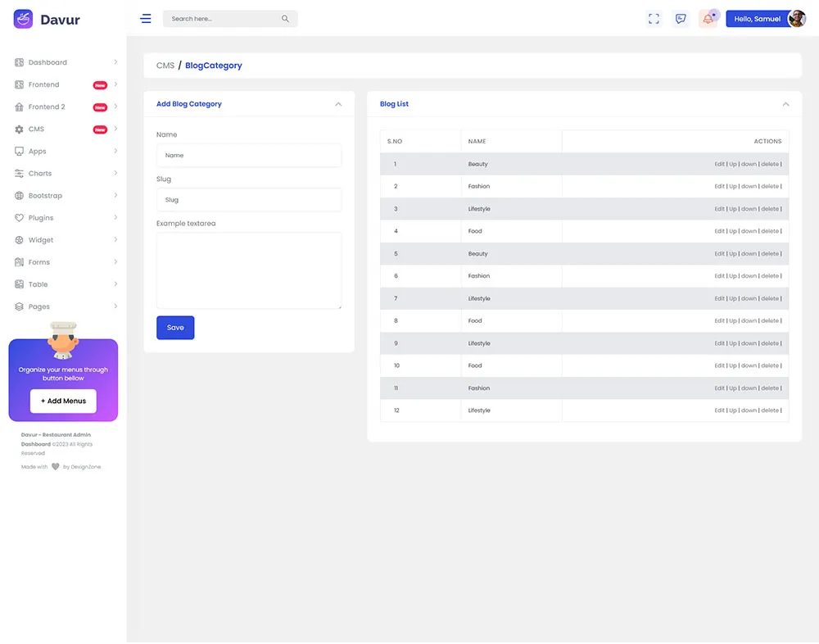
Task: Enter fullscreen mode via the expand icon
Action: [x=654, y=19]
